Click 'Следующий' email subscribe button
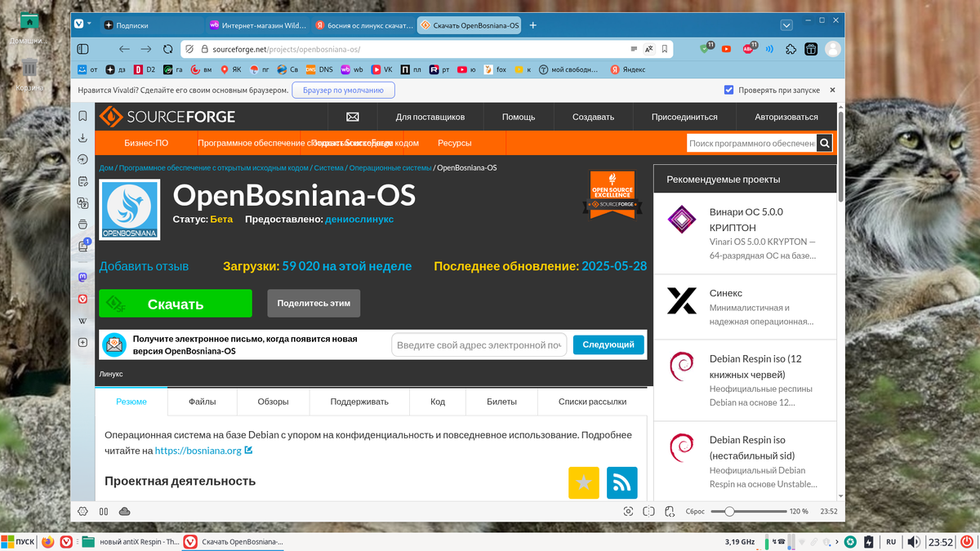 click(608, 344)
